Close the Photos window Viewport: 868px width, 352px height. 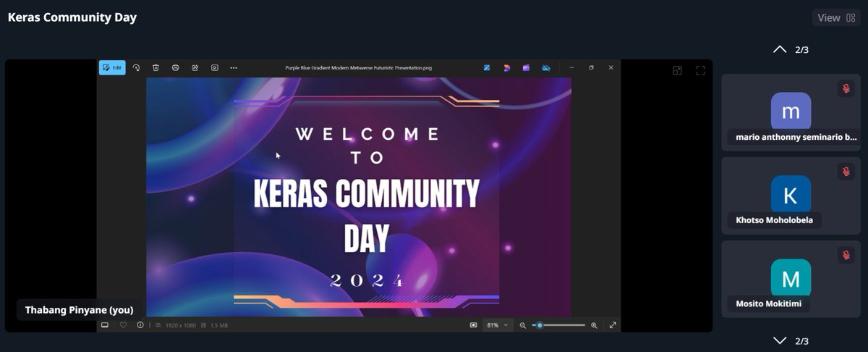click(x=611, y=67)
